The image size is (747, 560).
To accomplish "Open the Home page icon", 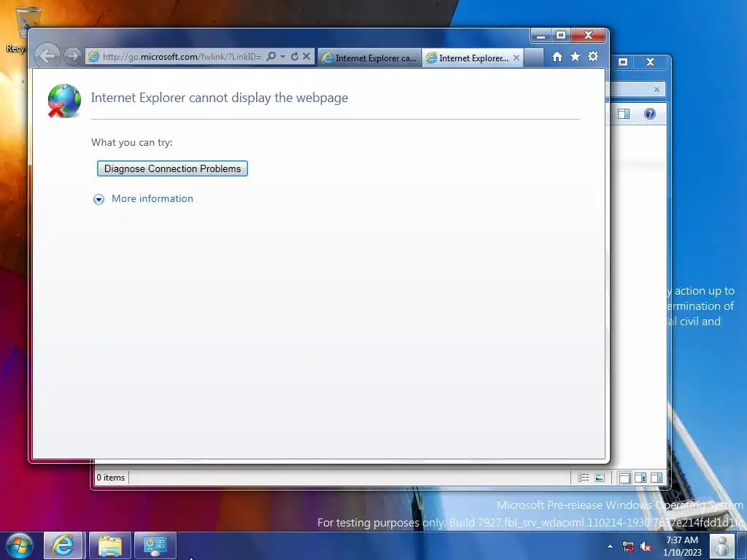I will [x=557, y=57].
